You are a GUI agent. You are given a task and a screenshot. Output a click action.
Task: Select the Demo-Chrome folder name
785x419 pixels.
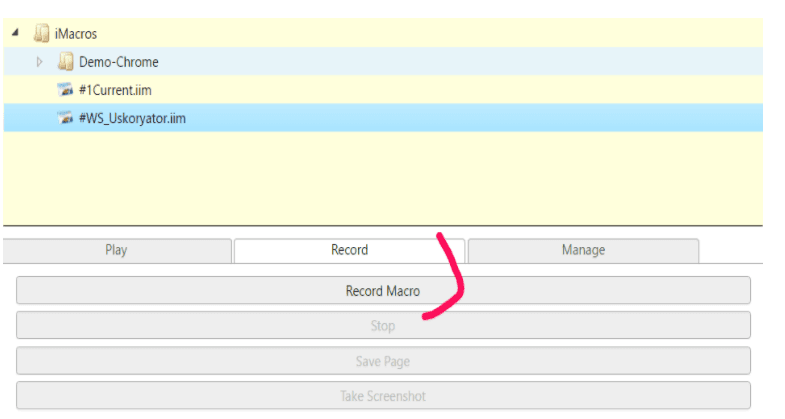coord(119,62)
